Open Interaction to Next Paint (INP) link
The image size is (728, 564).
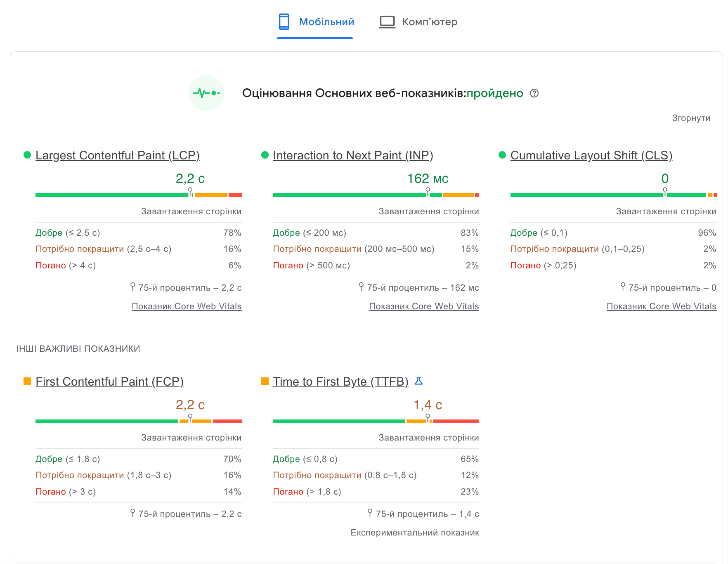[x=353, y=155]
